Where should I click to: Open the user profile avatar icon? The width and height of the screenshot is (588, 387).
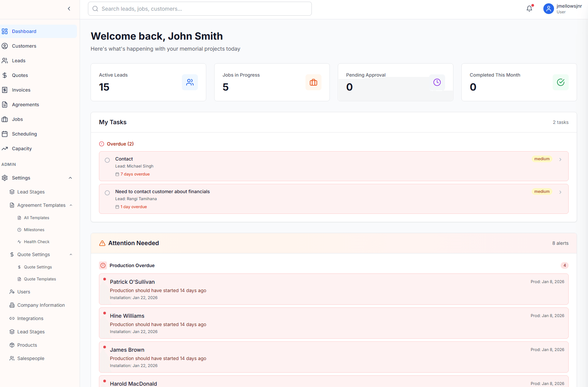click(x=548, y=9)
